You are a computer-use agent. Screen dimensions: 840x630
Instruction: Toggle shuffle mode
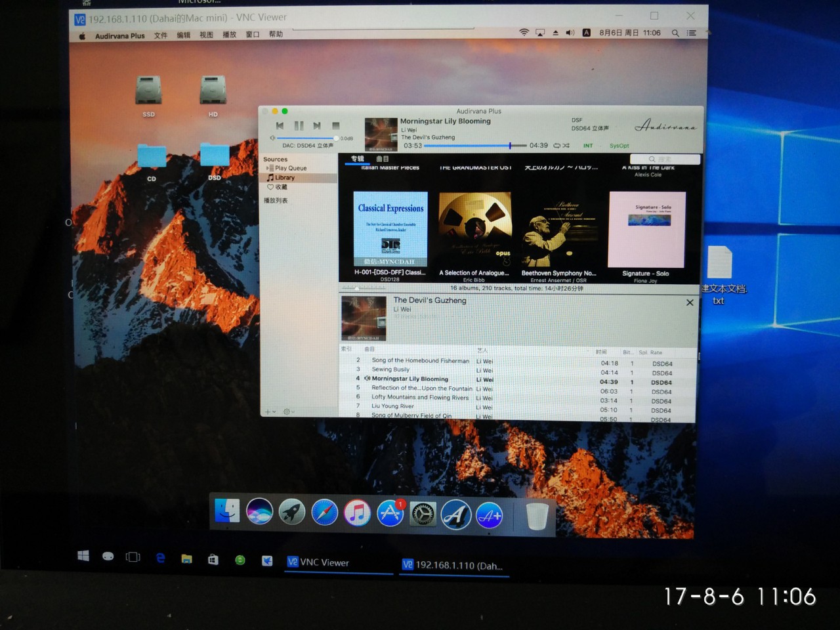coord(566,146)
